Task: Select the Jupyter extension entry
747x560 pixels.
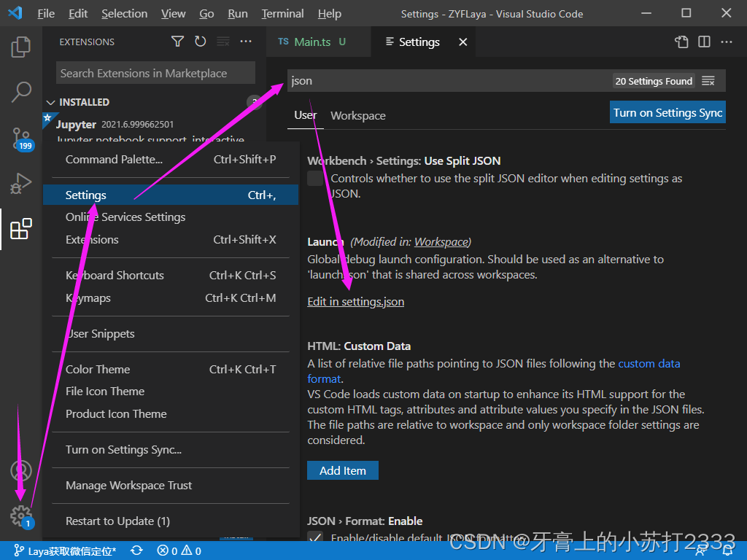Action: [155, 128]
